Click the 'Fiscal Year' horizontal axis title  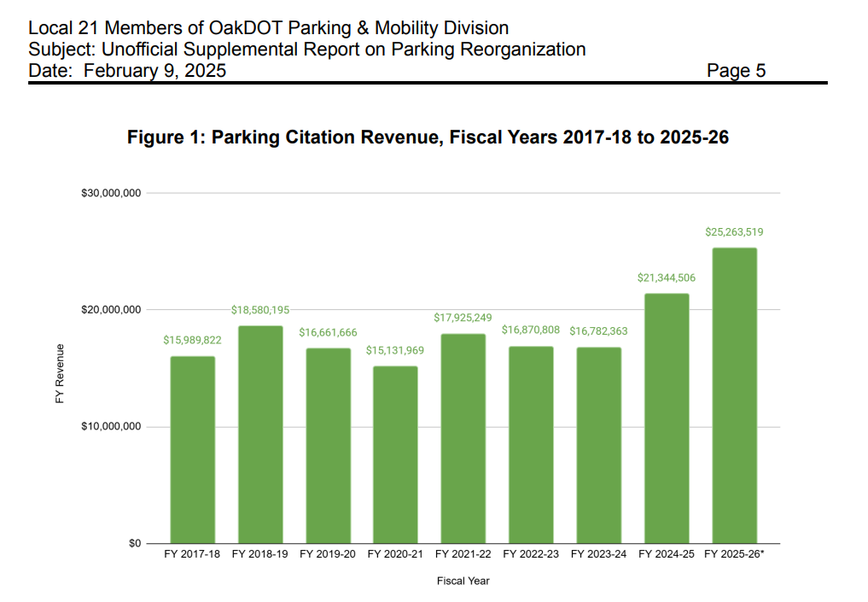(463, 581)
